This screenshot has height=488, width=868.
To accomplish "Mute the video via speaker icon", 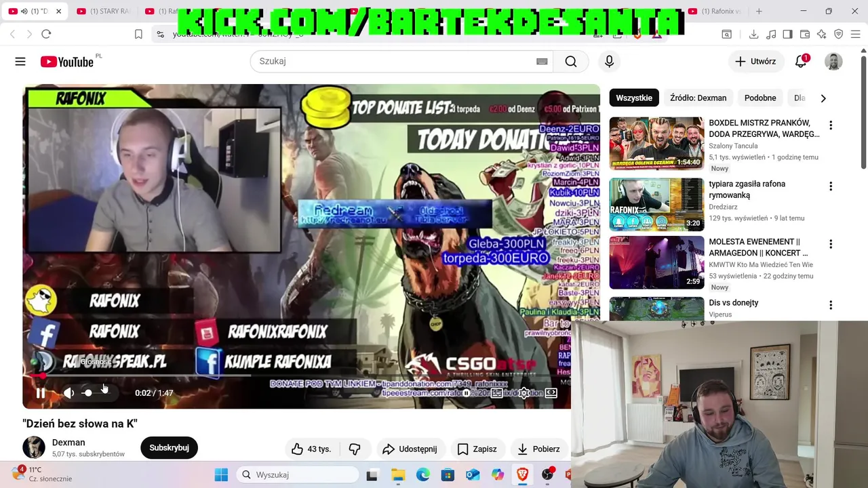I will coord(68,393).
